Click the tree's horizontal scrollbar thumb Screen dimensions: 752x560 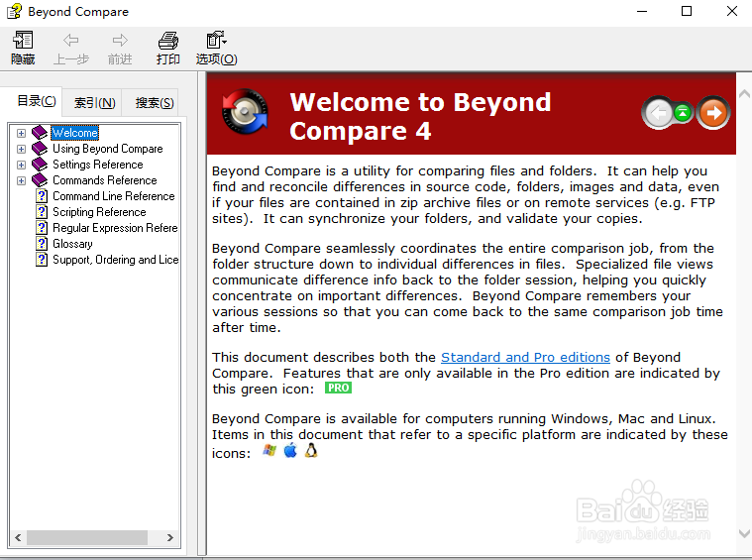click(x=87, y=537)
